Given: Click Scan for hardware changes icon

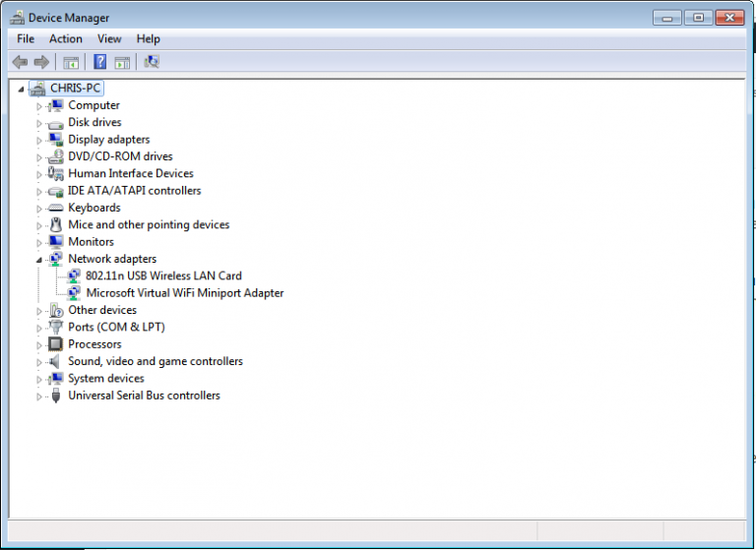Looking at the screenshot, I should pyautogui.click(x=152, y=62).
